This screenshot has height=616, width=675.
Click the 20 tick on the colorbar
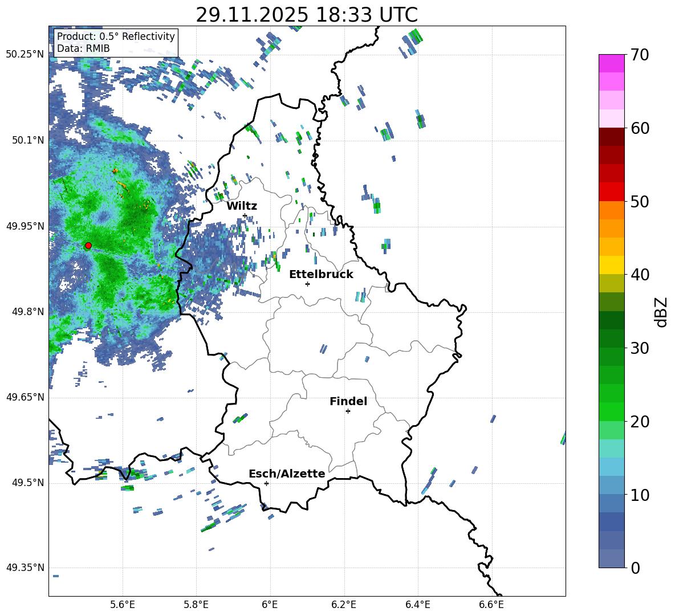640,421
